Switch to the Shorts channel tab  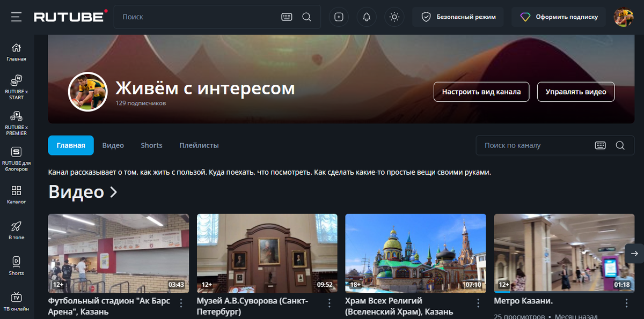pyautogui.click(x=152, y=145)
